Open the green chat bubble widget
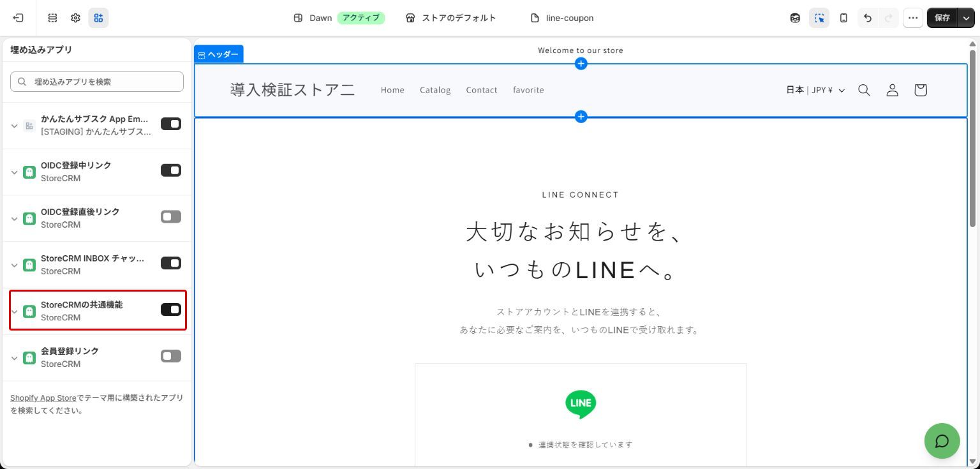The image size is (980, 469). point(942,441)
